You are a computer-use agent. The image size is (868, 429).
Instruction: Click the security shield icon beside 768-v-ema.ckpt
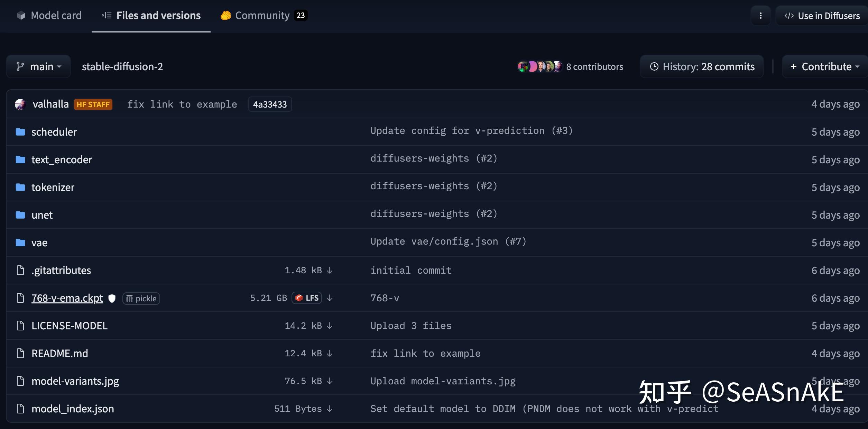point(112,298)
